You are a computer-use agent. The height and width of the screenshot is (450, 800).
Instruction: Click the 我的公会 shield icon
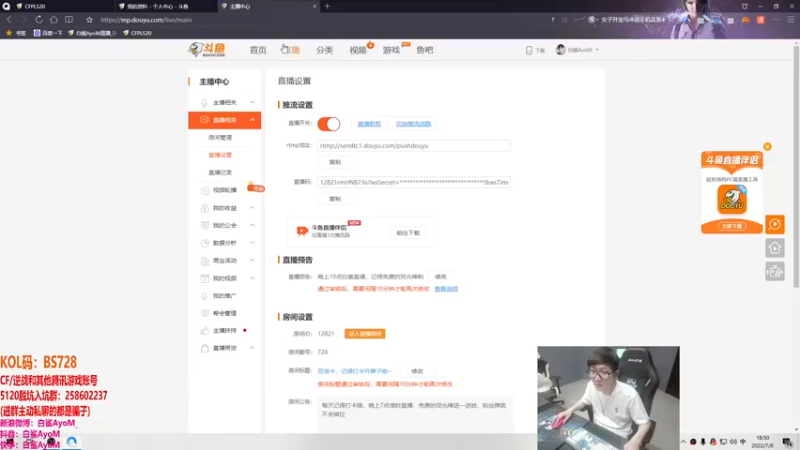[205, 226]
